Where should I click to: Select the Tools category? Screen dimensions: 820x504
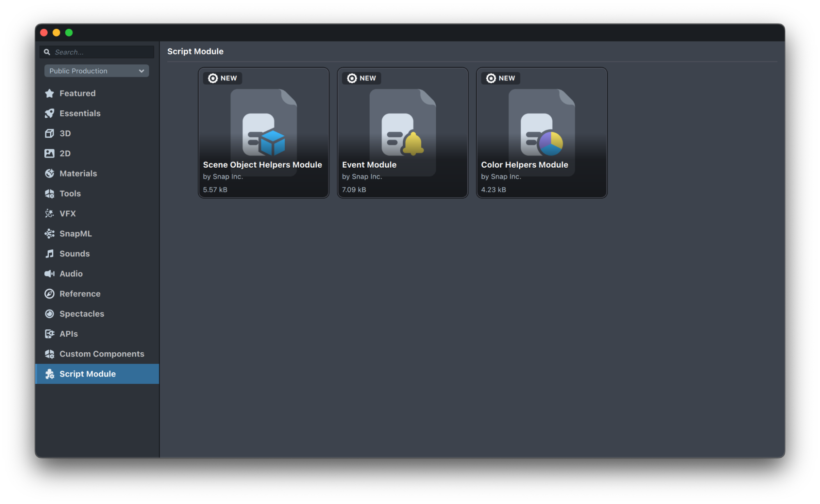pyautogui.click(x=70, y=194)
